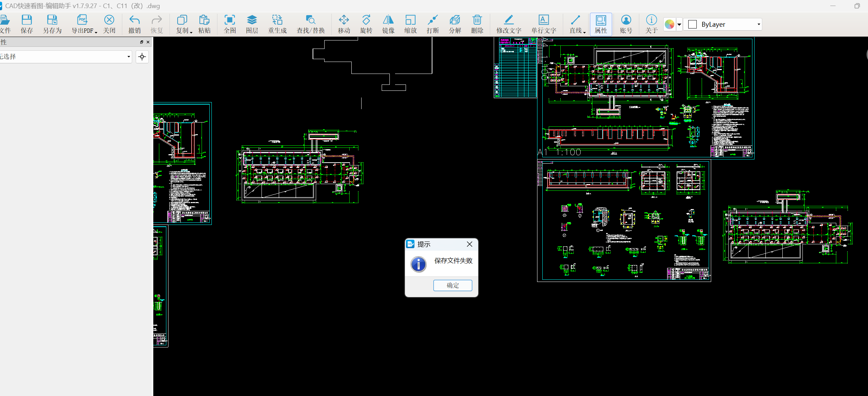This screenshot has height=396, width=868.
Task: Expand the Line (直线) dropdown arrow
Action: point(584,32)
